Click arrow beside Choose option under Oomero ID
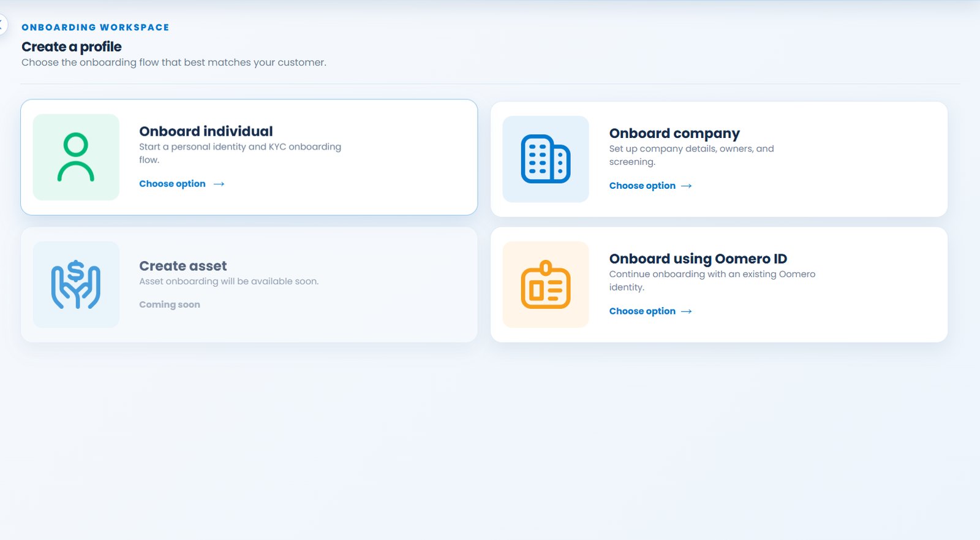Image resolution: width=980 pixels, height=540 pixels. coord(686,311)
